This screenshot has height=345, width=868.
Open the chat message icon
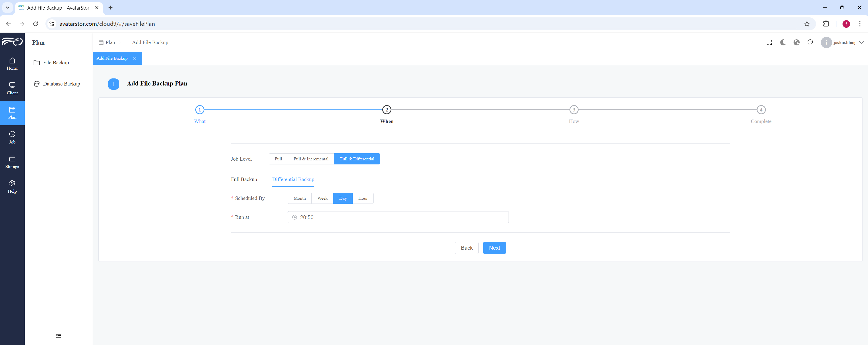coord(810,42)
